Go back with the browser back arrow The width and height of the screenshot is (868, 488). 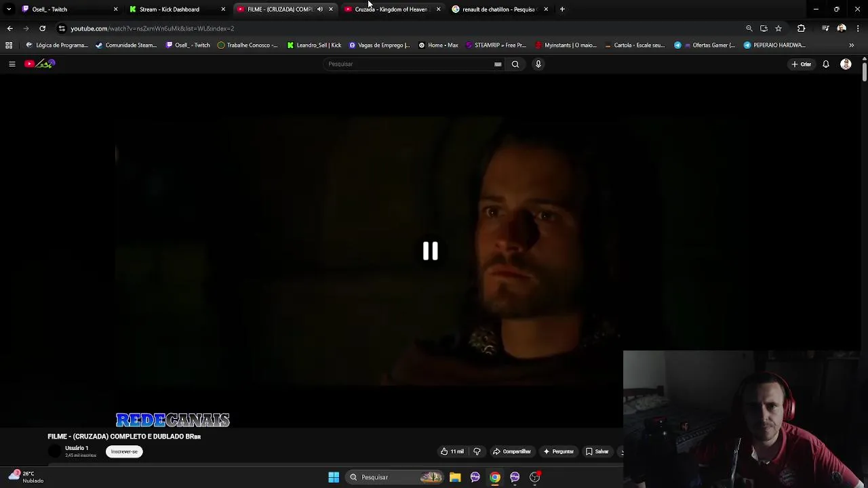click(x=9, y=28)
